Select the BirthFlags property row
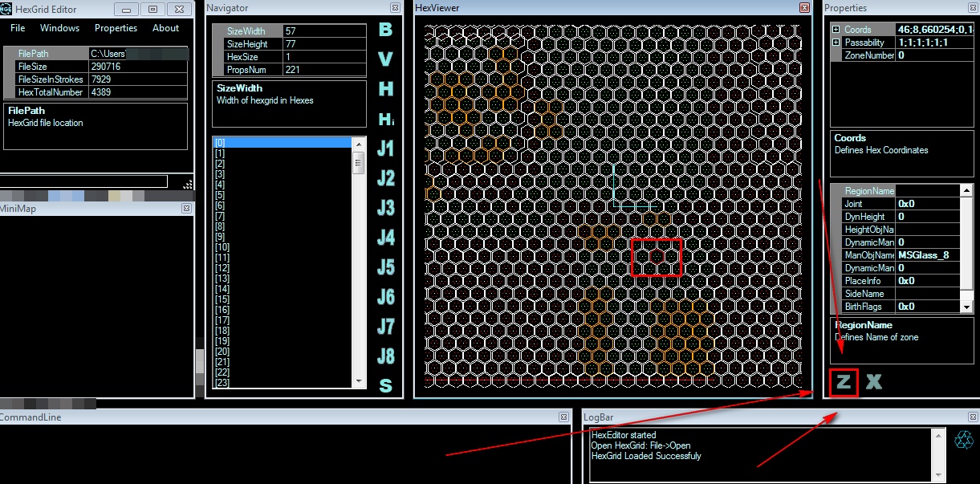Viewport: 980px width, 484px height. pos(896,307)
